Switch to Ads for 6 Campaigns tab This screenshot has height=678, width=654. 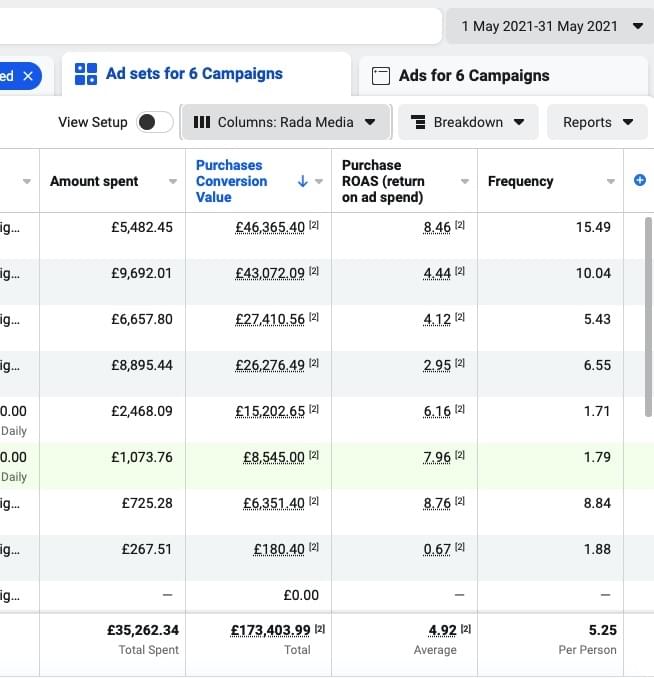click(473, 76)
